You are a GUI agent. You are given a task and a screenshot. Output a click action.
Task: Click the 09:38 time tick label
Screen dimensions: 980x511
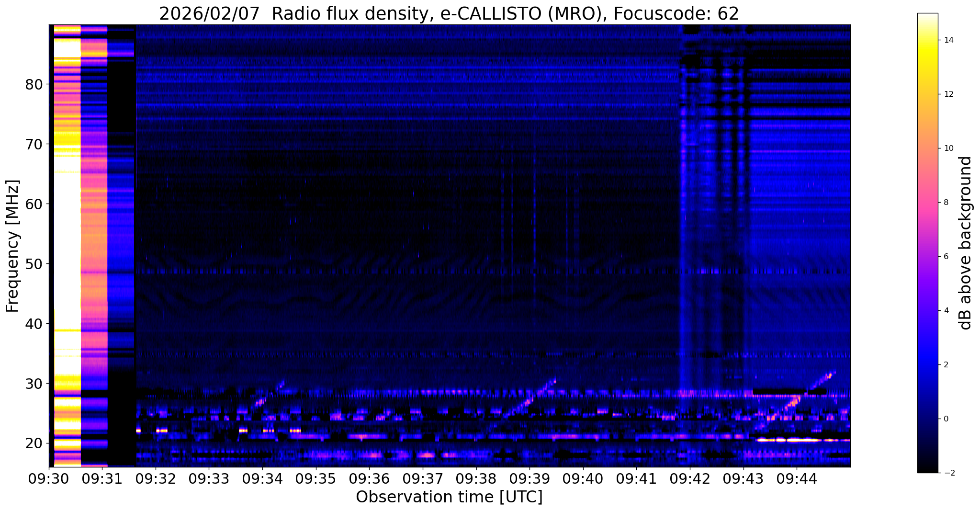pyautogui.click(x=476, y=478)
